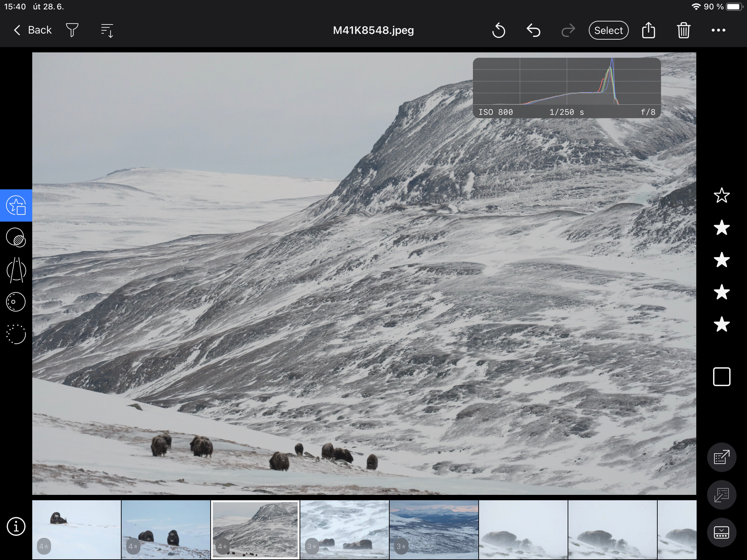Set rating using the fourth star from top

coord(722,292)
